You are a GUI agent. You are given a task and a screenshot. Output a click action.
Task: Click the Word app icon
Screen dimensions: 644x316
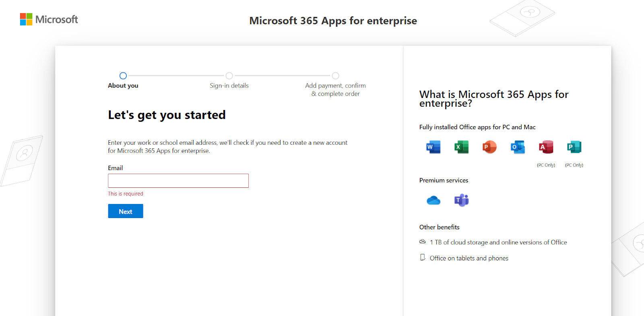(x=433, y=147)
